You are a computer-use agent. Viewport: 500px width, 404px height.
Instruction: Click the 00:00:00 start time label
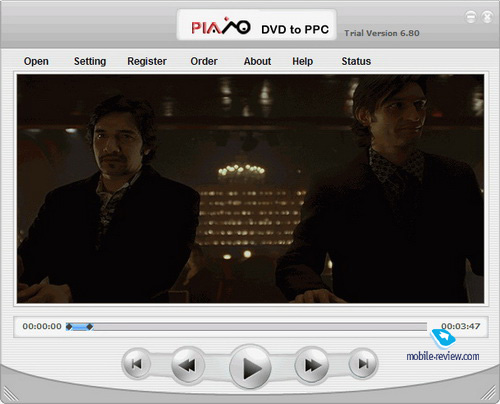(x=42, y=326)
